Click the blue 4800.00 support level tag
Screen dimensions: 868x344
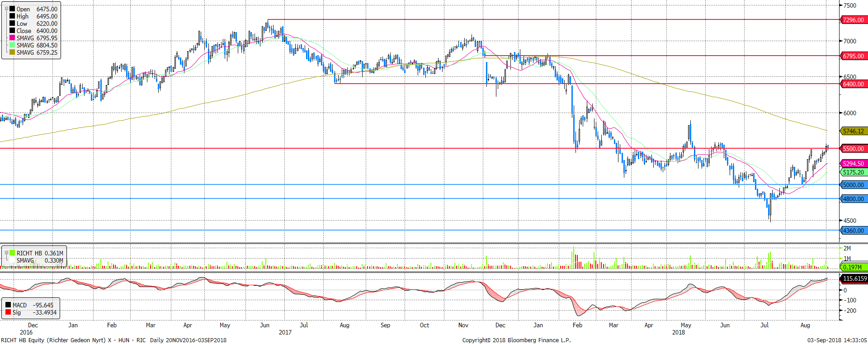(x=854, y=199)
